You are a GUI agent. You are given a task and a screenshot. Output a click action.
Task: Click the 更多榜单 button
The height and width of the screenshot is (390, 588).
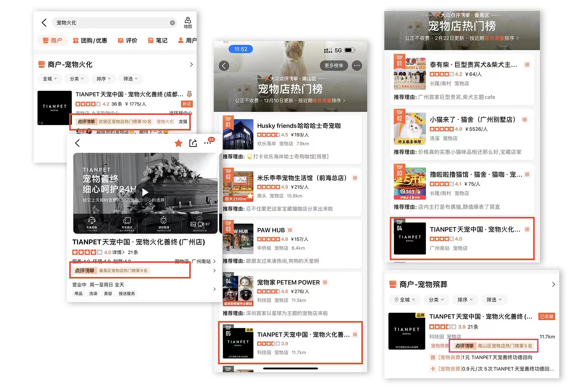coord(334,66)
